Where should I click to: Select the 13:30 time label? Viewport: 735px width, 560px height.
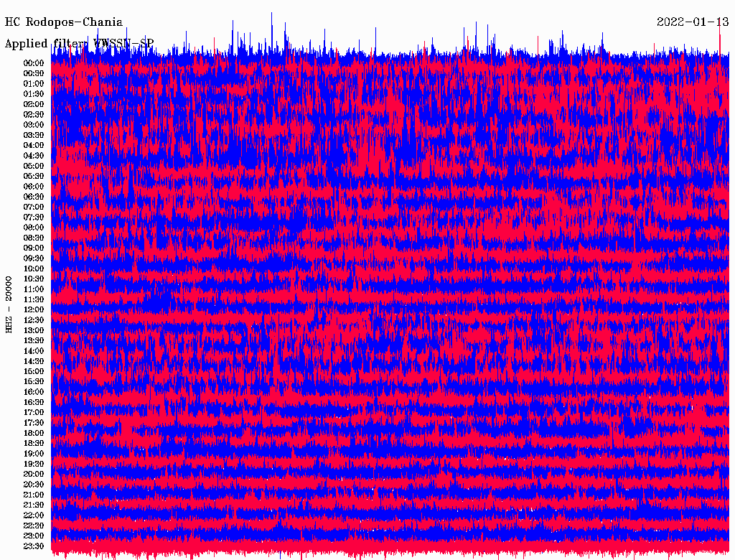[x=34, y=340]
